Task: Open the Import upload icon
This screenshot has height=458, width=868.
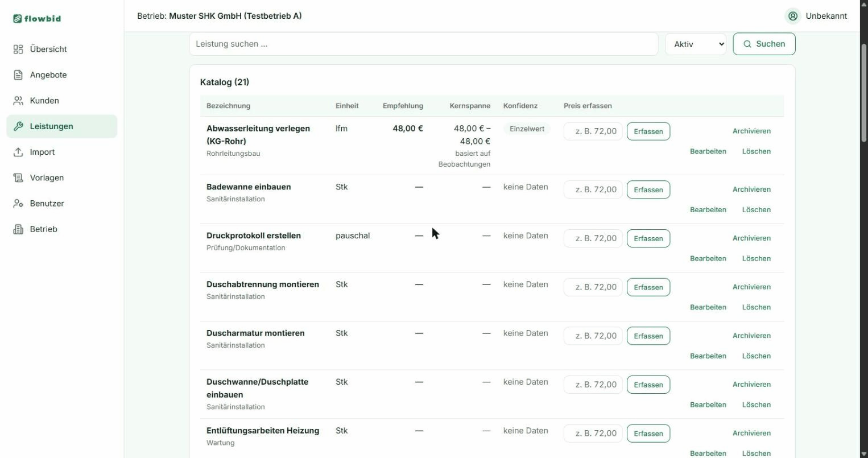Action: 18,152
